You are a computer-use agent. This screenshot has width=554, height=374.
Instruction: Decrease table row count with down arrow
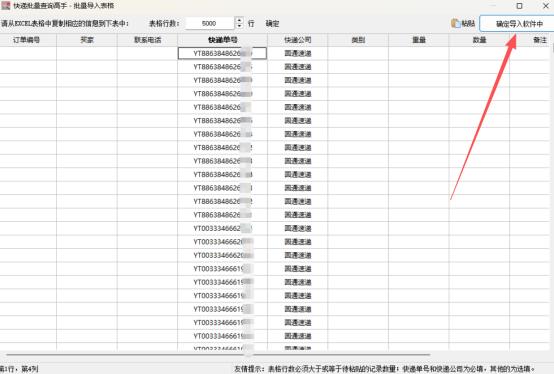240,26
